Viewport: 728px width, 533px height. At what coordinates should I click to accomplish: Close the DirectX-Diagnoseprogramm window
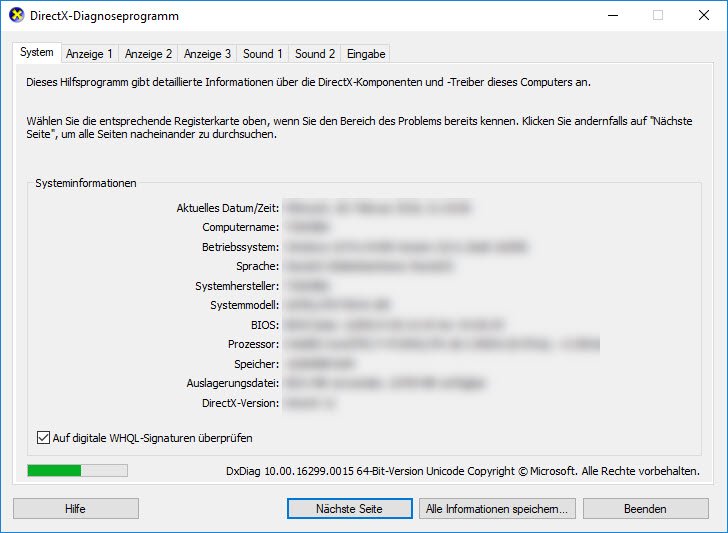click(x=704, y=15)
